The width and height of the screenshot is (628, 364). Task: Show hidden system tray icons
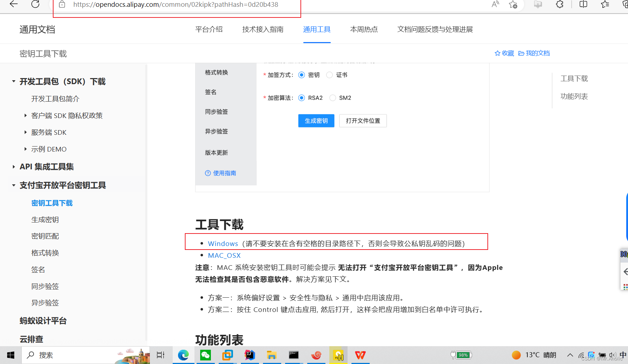tap(570, 355)
